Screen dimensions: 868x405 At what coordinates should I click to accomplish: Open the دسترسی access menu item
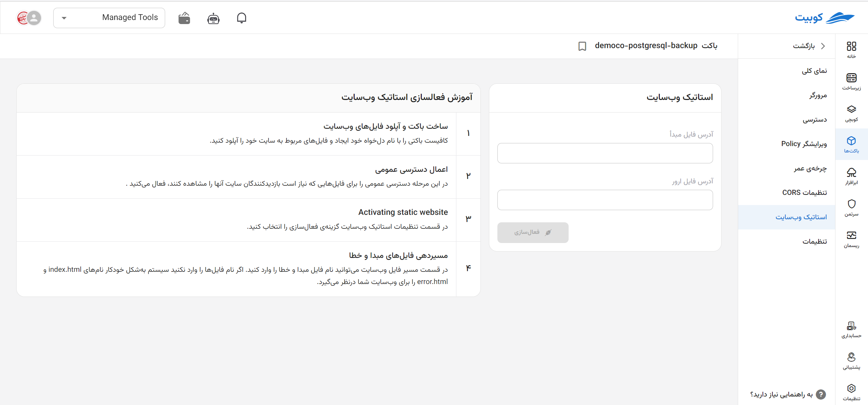coord(787,120)
